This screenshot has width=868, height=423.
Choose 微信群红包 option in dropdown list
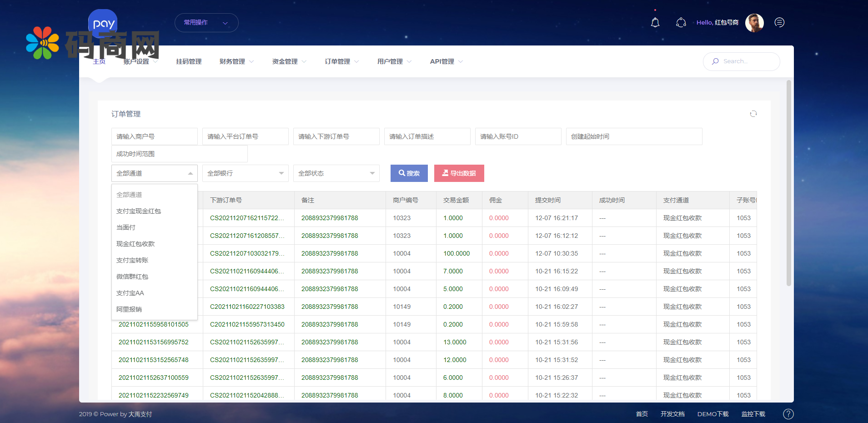tap(132, 277)
